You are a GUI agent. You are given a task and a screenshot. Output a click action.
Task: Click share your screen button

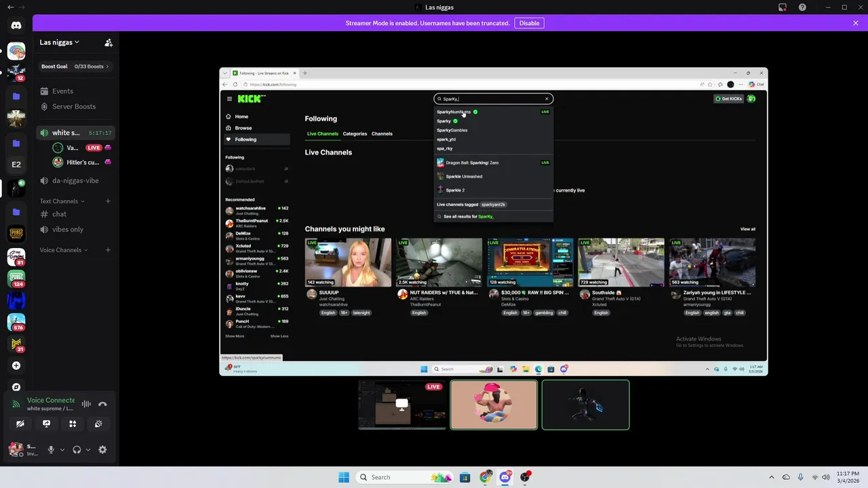click(46, 424)
